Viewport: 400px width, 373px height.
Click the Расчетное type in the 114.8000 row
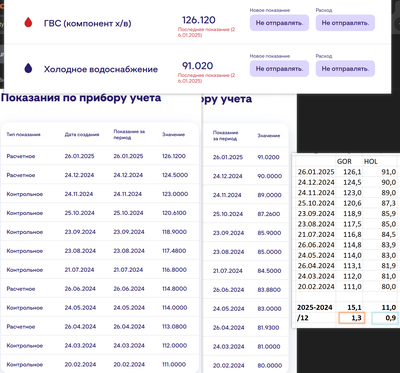pyautogui.click(x=21, y=289)
